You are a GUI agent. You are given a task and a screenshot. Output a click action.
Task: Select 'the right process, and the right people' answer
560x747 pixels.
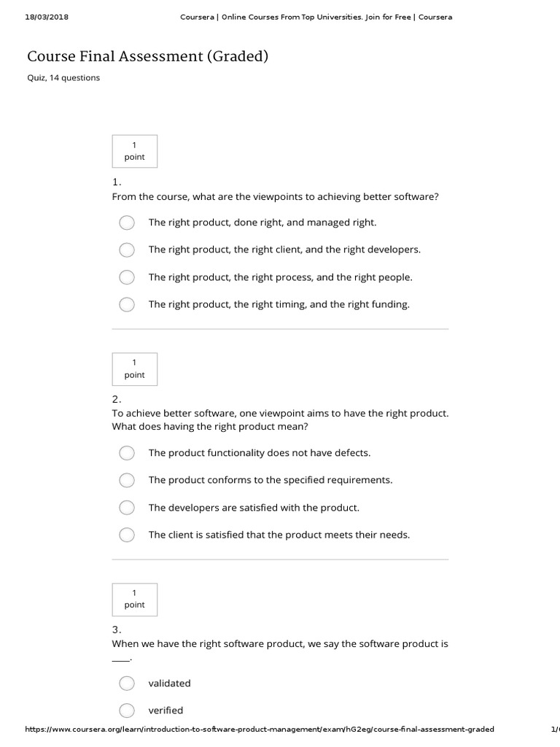127,277
